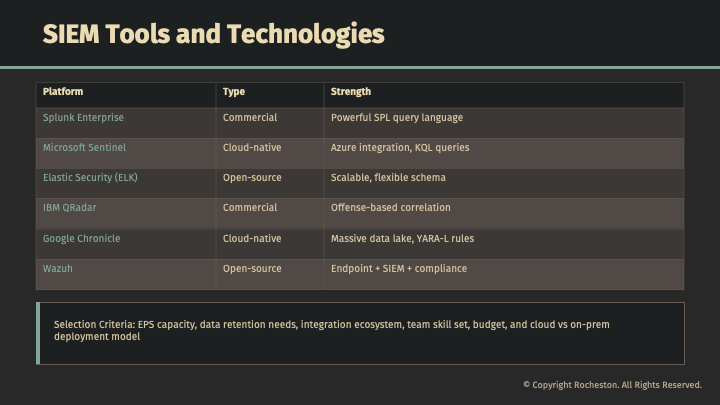Image resolution: width=720 pixels, height=405 pixels.
Task: Click the Microsoft Sentinel table cell
Action: tap(84, 148)
